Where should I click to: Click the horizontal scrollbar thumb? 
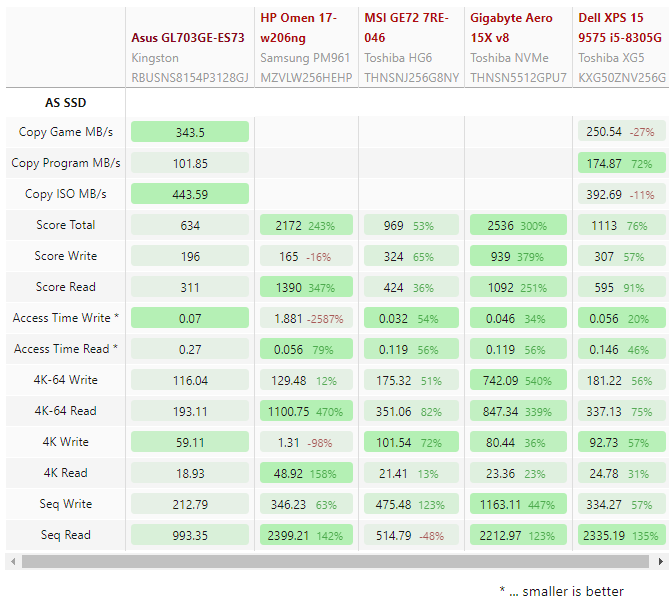(336, 561)
